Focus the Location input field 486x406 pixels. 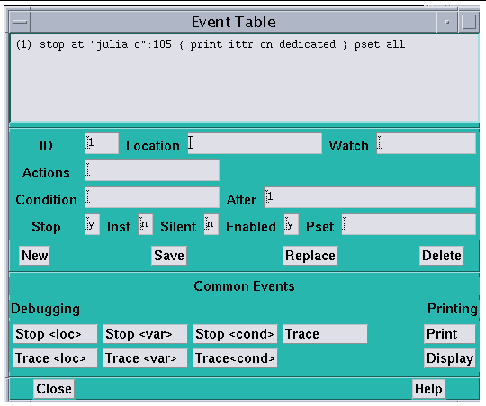point(255,143)
